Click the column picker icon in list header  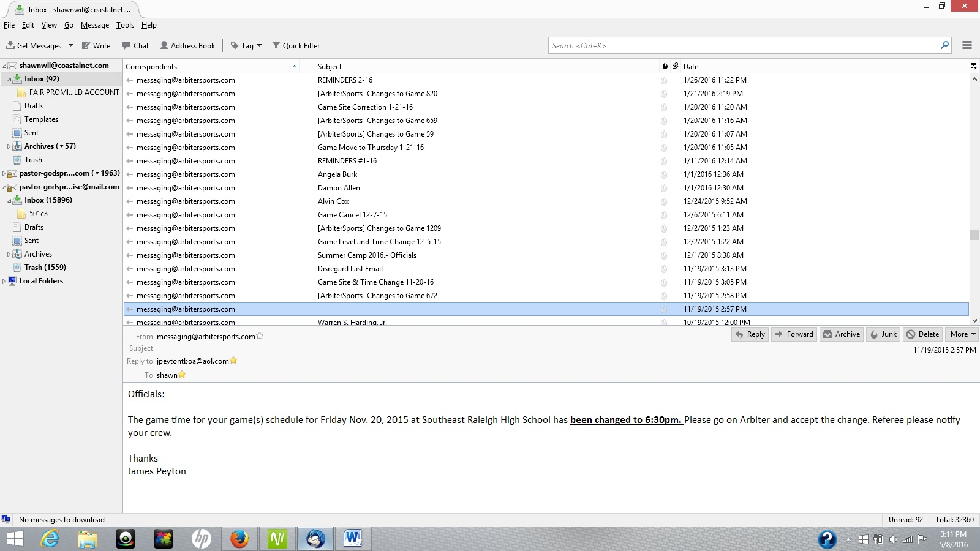pos(973,66)
